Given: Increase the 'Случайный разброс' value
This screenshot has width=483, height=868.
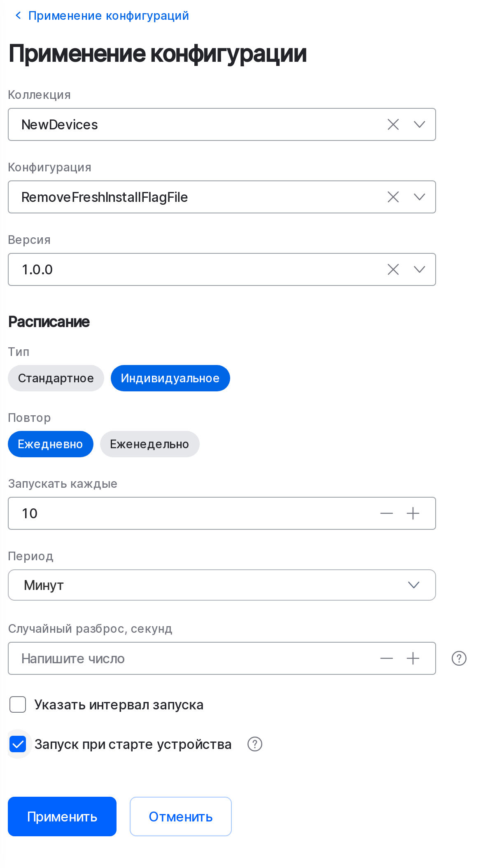Looking at the screenshot, I should [413, 658].
